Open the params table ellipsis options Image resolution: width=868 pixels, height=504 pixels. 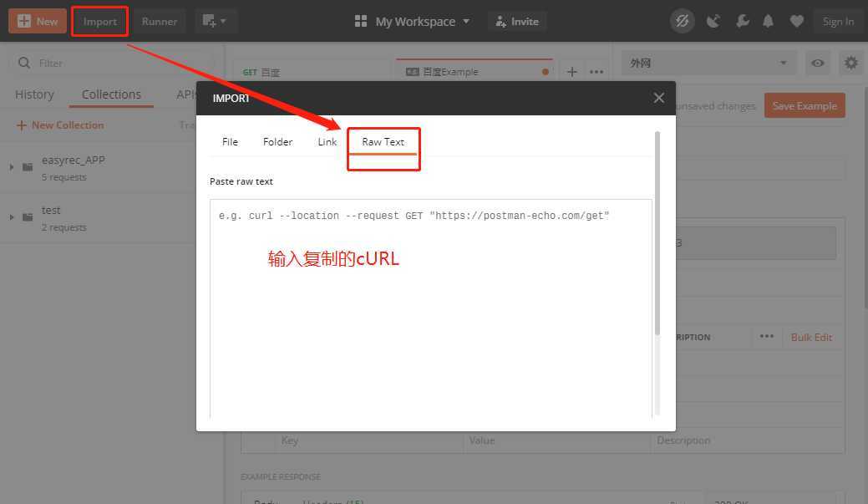[767, 337]
